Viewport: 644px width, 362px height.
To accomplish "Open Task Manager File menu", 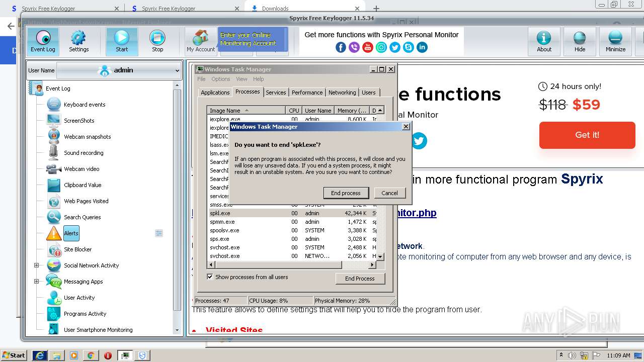I will coord(201,79).
